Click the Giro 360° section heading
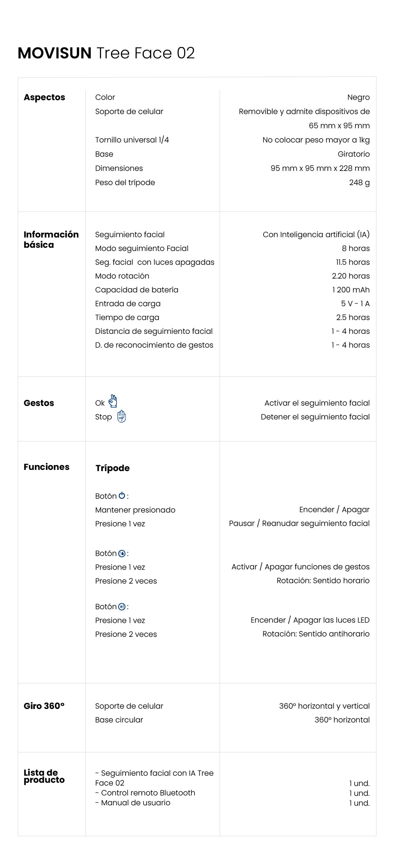 [x=44, y=706]
